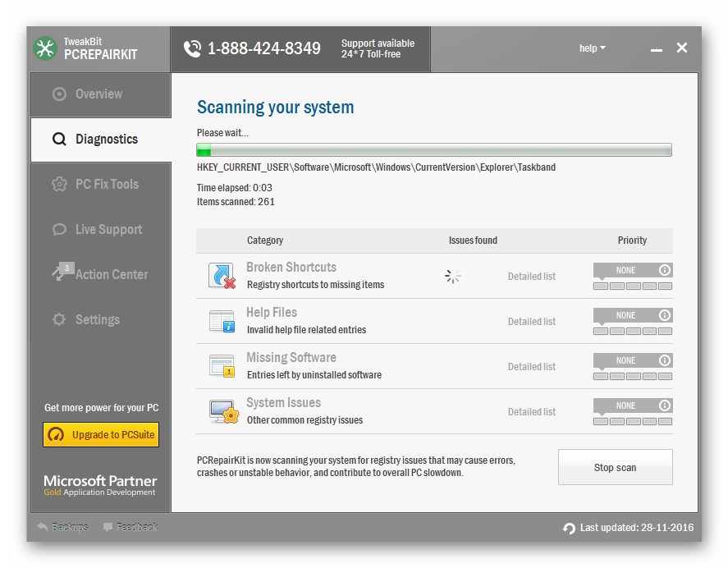The height and width of the screenshot is (568, 728).
Task: Stop the running scan
Action: [616, 467]
